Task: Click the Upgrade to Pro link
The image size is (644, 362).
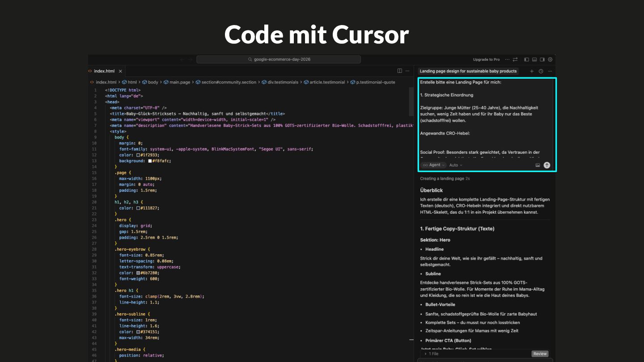Action: [x=486, y=59]
